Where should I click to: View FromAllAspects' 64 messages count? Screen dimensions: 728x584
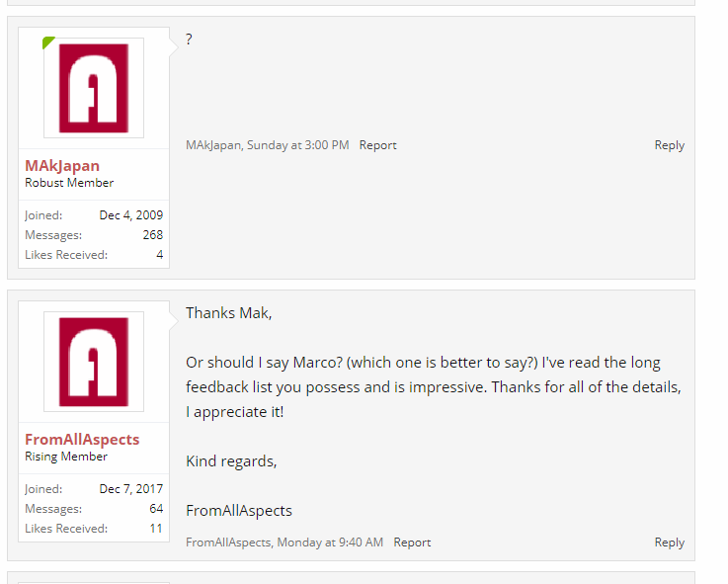pyautogui.click(x=156, y=509)
